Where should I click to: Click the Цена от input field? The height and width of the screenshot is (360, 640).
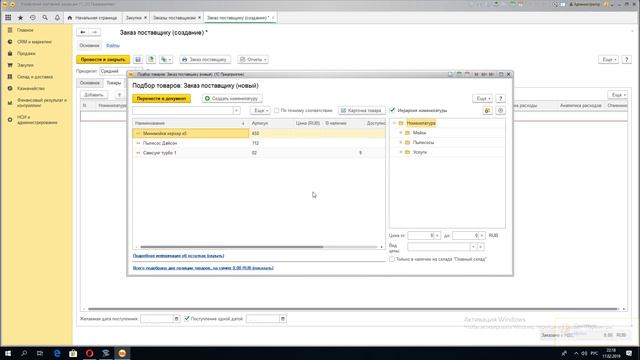(x=420, y=236)
